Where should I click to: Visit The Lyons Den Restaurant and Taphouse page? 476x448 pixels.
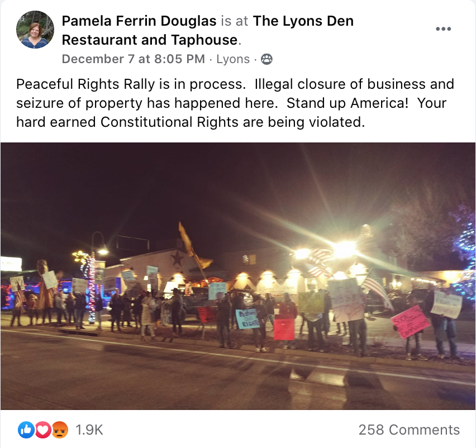pyautogui.click(x=208, y=30)
